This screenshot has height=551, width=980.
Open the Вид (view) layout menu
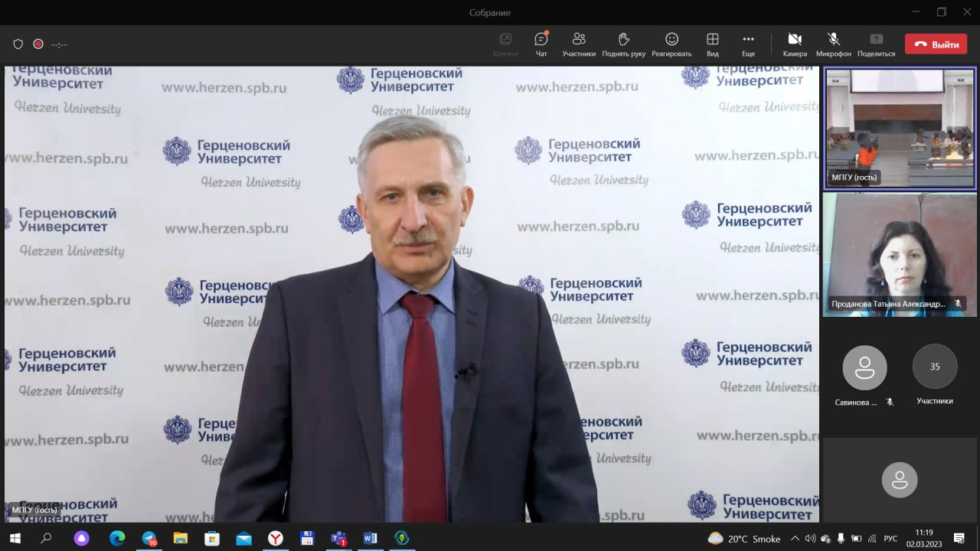(x=712, y=44)
